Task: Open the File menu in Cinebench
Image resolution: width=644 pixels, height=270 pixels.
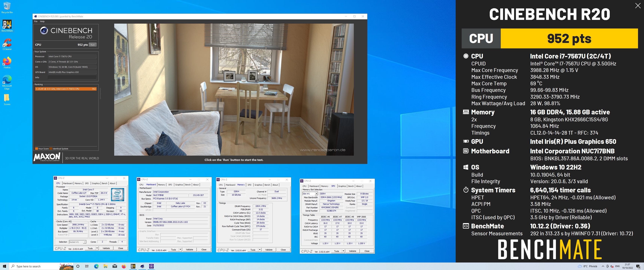Action: (x=36, y=21)
